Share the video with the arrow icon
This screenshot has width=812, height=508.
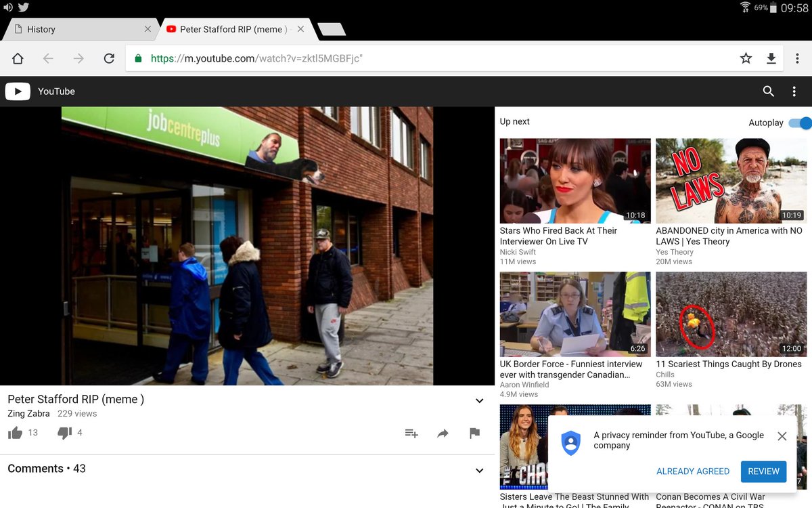click(x=443, y=433)
